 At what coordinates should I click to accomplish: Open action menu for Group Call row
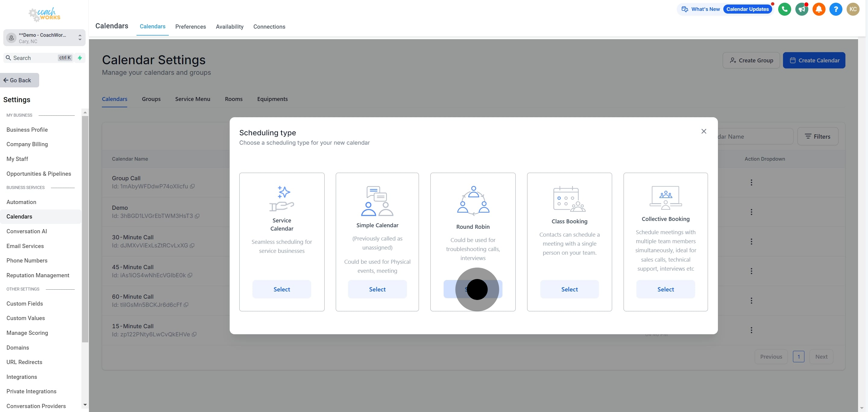(x=751, y=182)
